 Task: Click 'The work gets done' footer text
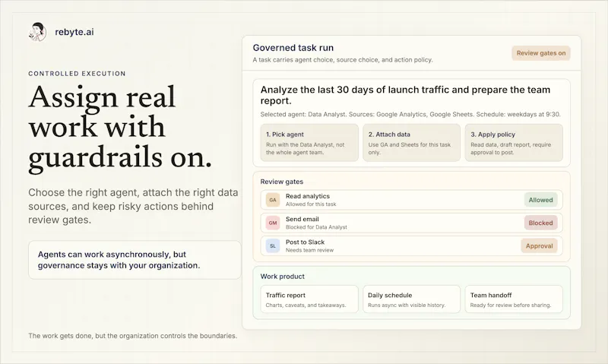132,336
